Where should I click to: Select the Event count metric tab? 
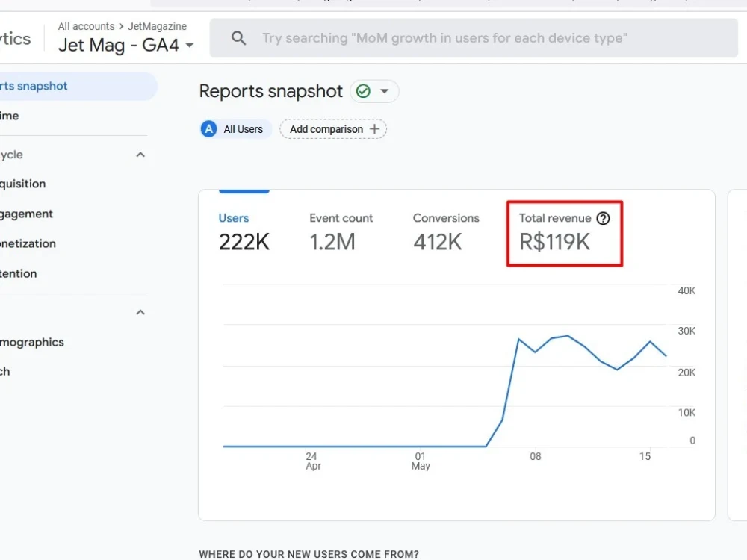(x=341, y=233)
